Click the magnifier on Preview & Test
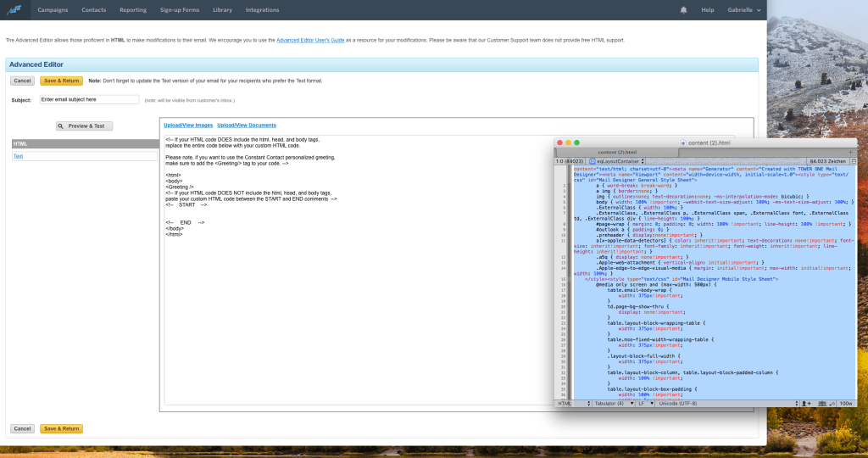The image size is (868, 458). [61, 126]
